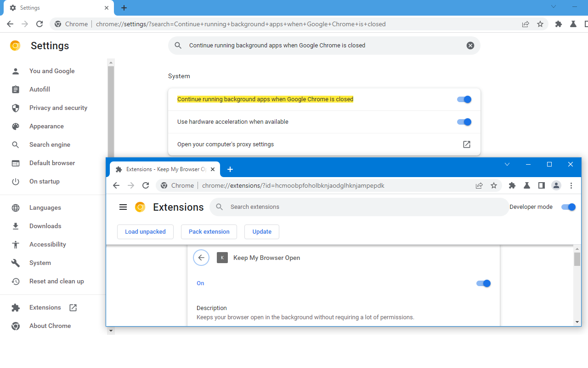
Task: Select System in the Settings sidebar
Action: pyautogui.click(x=40, y=263)
